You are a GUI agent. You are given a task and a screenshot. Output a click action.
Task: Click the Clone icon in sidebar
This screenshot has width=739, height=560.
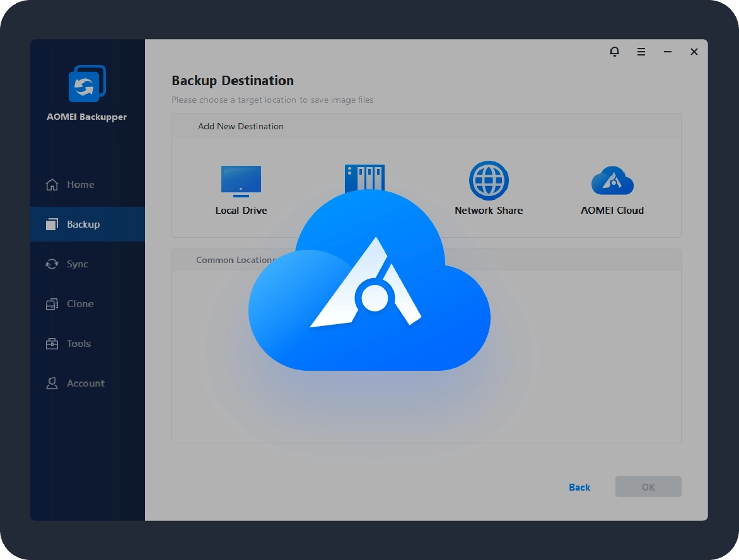click(x=52, y=304)
